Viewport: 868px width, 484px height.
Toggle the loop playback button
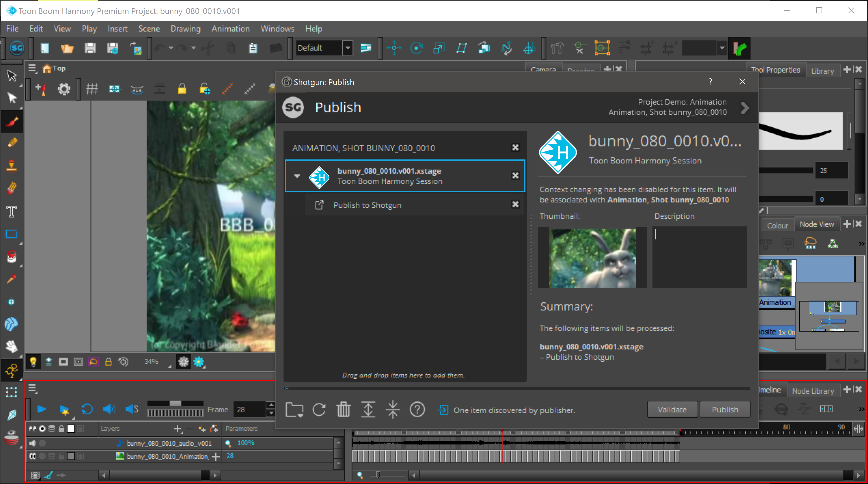87,410
